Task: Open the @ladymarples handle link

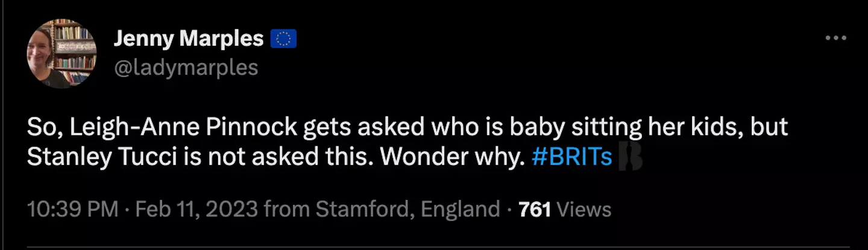Action: coord(186,67)
